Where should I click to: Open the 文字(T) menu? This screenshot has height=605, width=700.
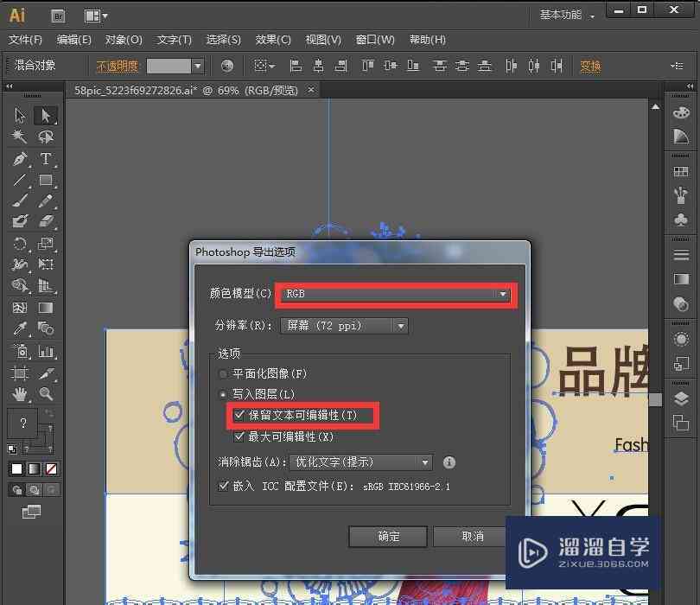tap(174, 40)
